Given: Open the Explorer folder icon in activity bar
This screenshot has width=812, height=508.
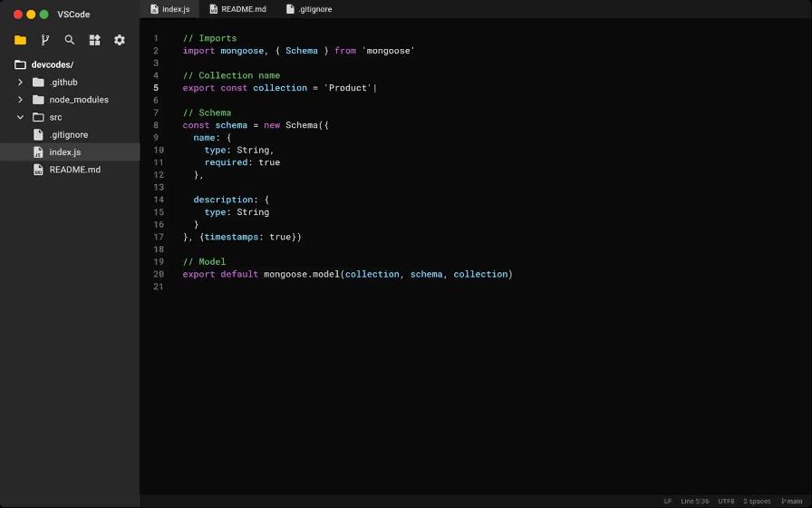Looking at the screenshot, I should (20, 40).
